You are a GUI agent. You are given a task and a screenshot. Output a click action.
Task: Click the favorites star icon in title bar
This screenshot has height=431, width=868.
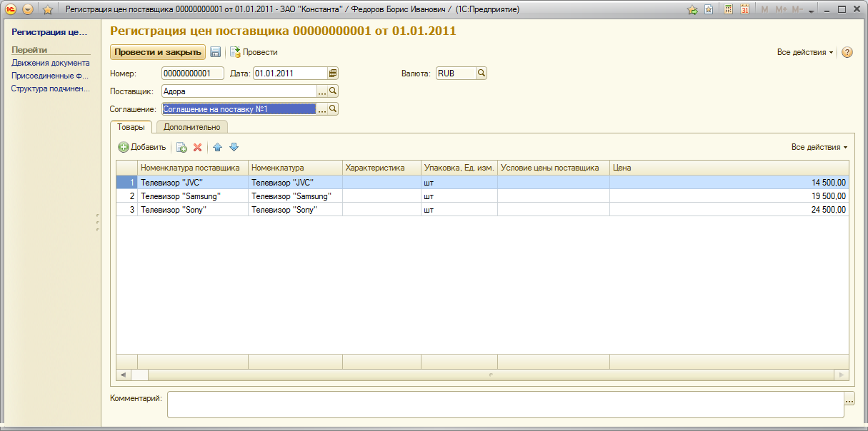pos(48,10)
